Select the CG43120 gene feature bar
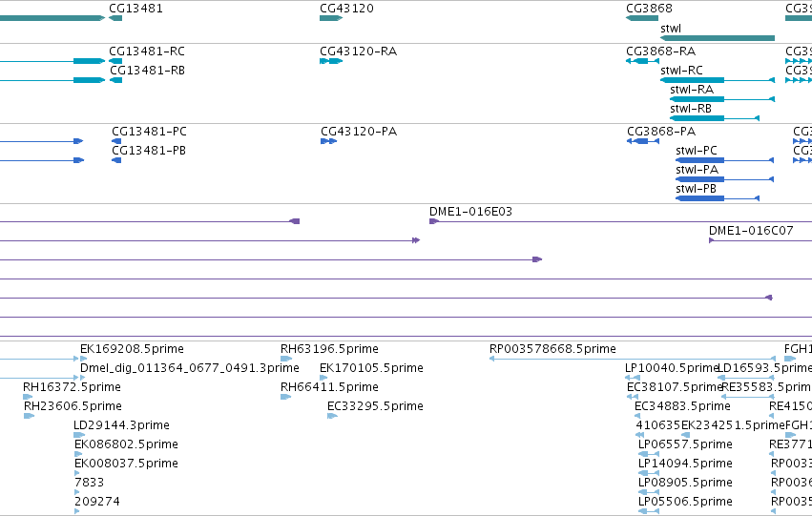The height and width of the screenshot is (516, 812). point(331,18)
